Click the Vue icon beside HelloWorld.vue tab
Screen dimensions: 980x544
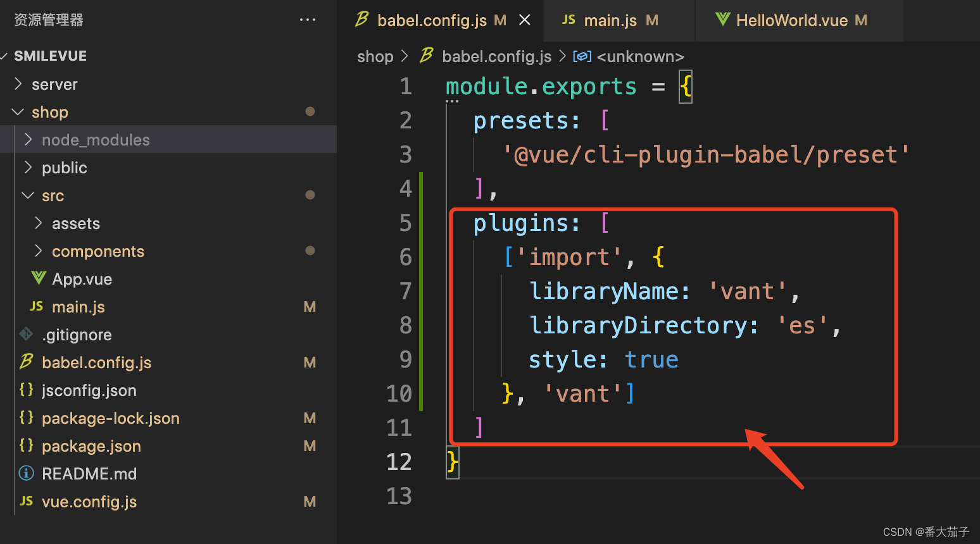pos(723,20)
